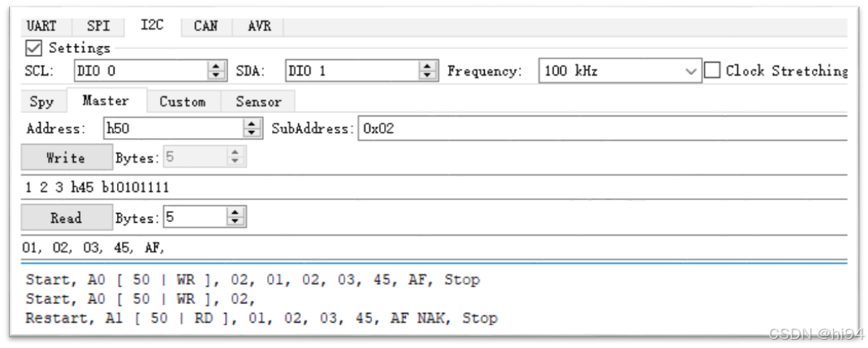Click the log line starting 'Restart, A1'
Image resolution: width=868 pixels, height=348 pixels.
tap(261, 319)
